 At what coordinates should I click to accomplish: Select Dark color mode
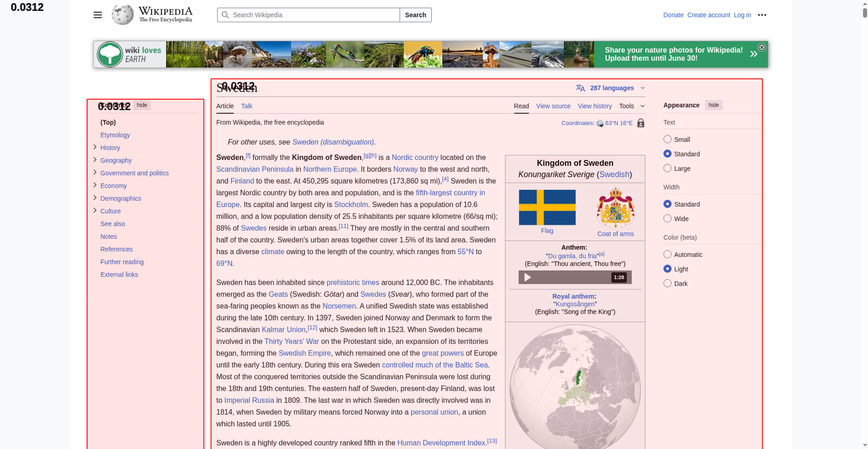(667, 283)
